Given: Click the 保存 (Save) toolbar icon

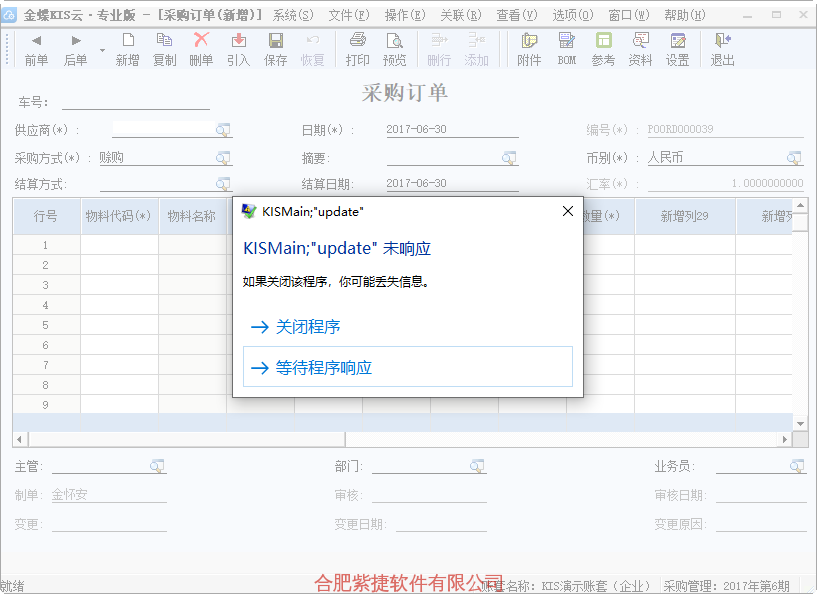Looking at the screenshot, I should [275, 48].
